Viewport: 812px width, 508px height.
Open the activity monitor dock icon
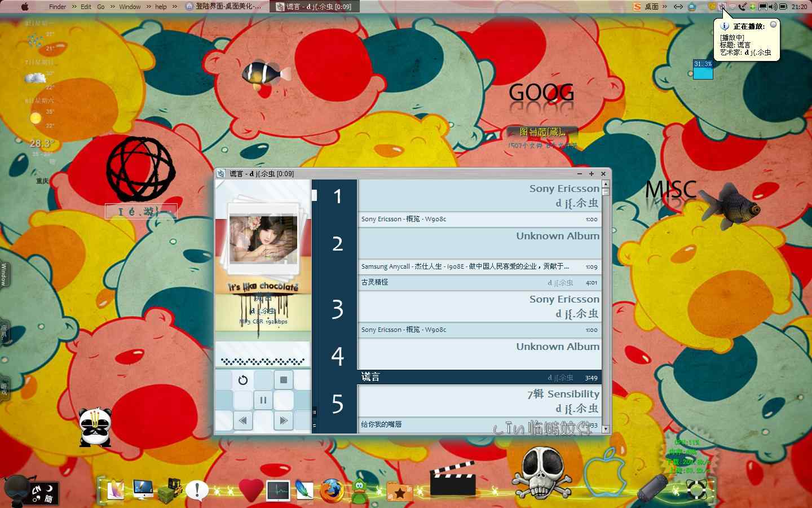pos(278,491)
